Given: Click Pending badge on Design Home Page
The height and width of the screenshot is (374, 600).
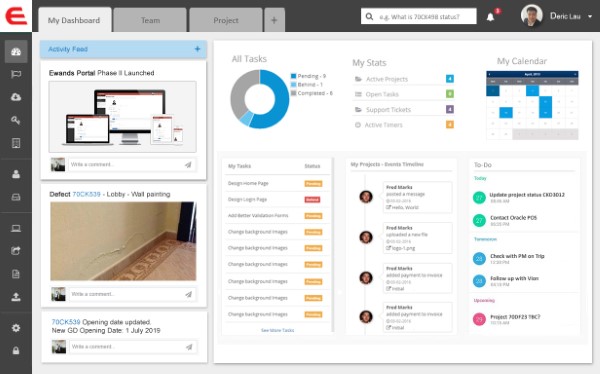Looking at the screenshot, I should pos(313,183).
